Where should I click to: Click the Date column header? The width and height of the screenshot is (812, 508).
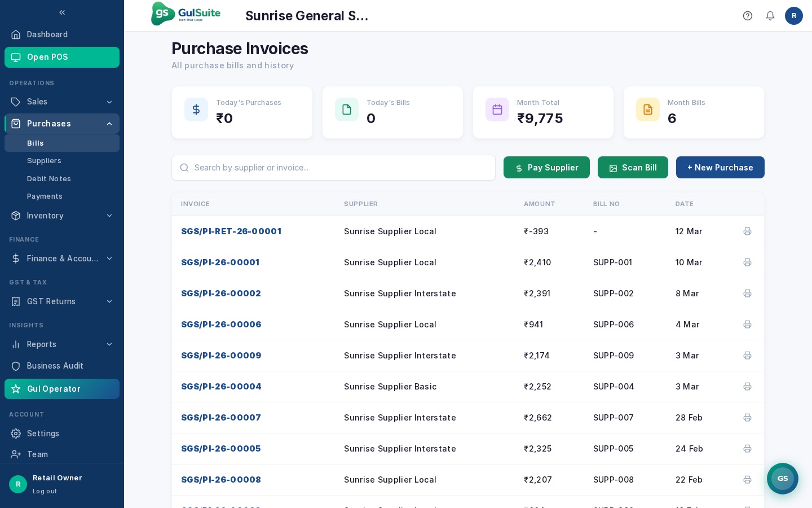tap(685, 204)
